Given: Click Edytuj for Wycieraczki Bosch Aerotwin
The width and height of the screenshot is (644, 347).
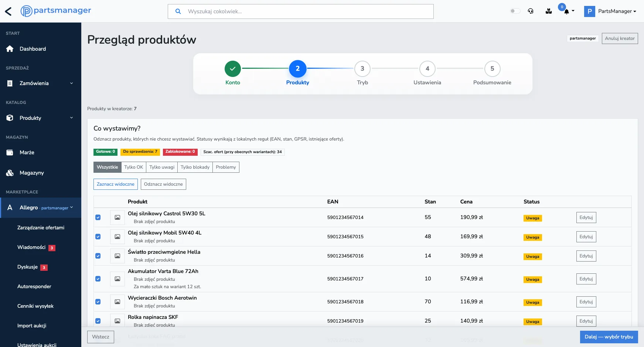Looking at the screenshot, I should (586, 302).
